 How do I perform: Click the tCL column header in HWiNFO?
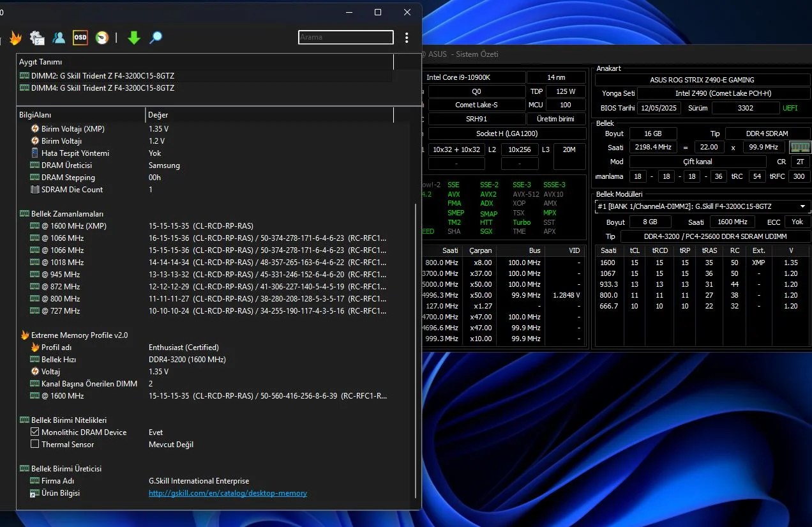[x=635, y=250]
